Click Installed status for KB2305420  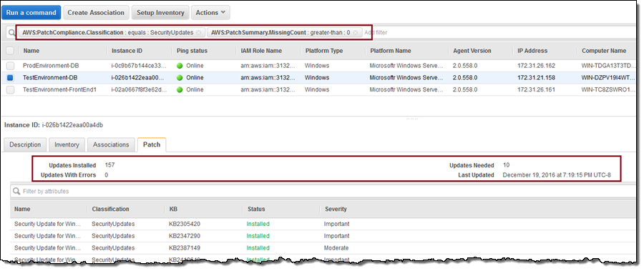point(258,225)
